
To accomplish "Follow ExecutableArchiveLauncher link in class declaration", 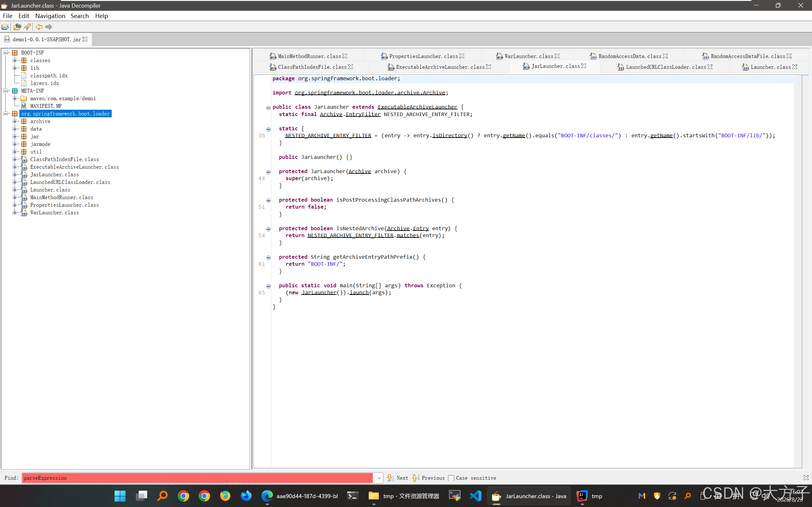I will tap(417, 107).
